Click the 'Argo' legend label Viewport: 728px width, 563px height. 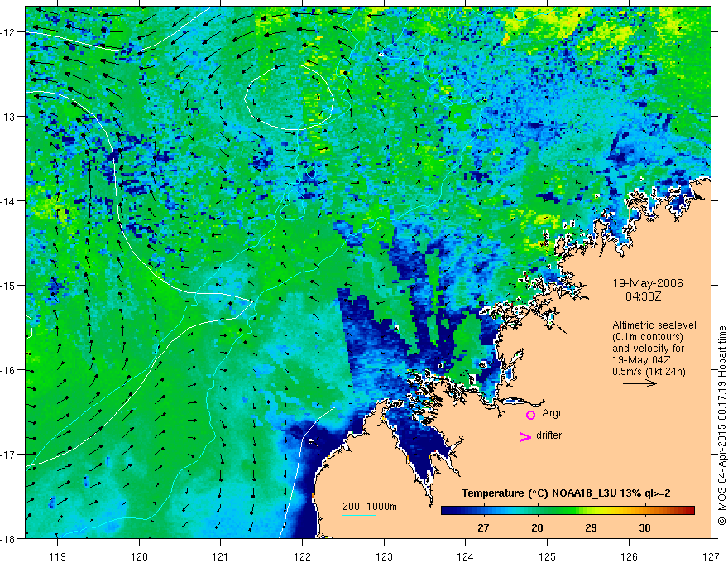tap(553, 413)
